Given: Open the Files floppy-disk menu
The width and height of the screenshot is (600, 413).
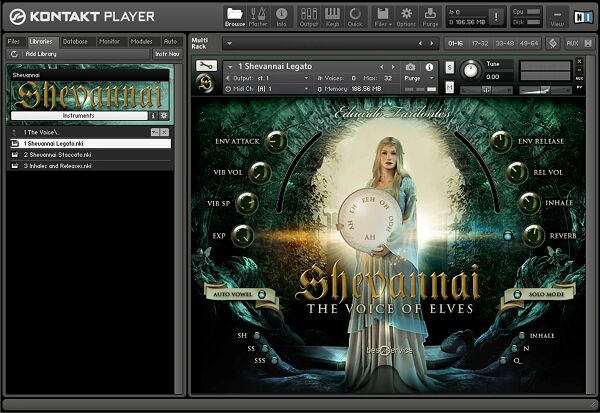Looking at the screenshot, I should tap(383, 17).
